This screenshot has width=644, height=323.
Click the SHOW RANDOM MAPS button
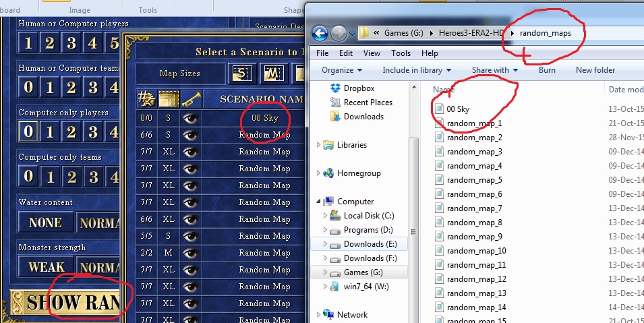pos(65,303)
